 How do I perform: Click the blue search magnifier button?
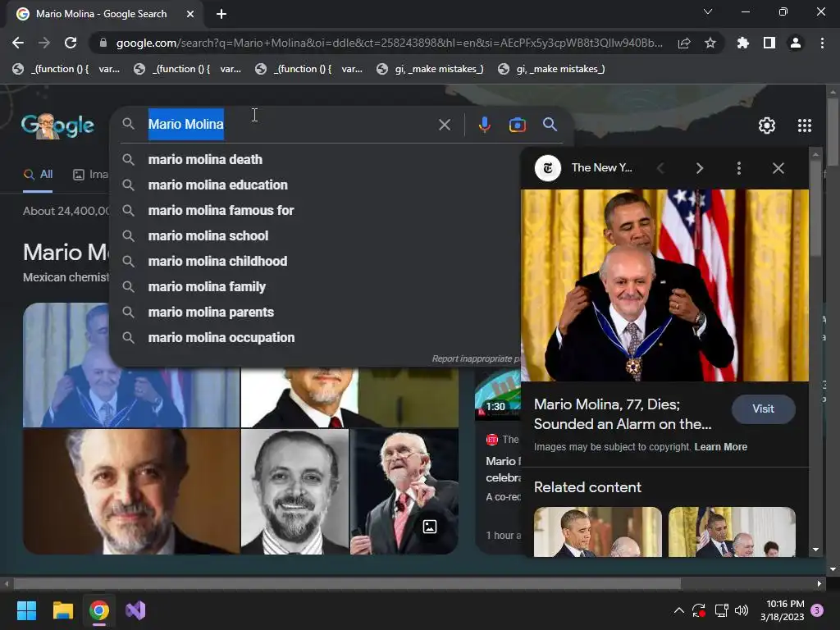[550, 125]
